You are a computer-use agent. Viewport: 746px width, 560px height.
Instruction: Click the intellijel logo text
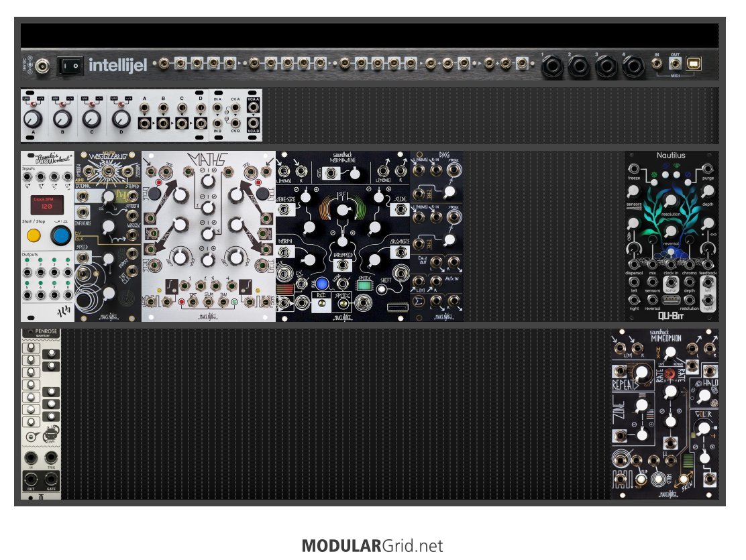117,64
